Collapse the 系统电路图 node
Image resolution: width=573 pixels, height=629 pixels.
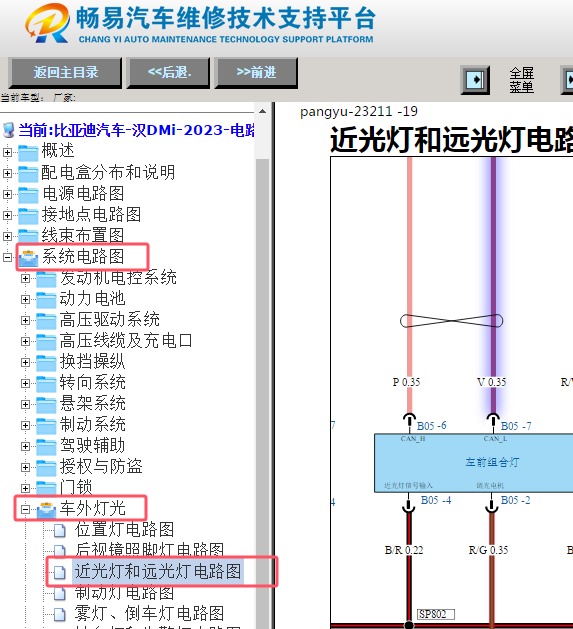point(7,257)
